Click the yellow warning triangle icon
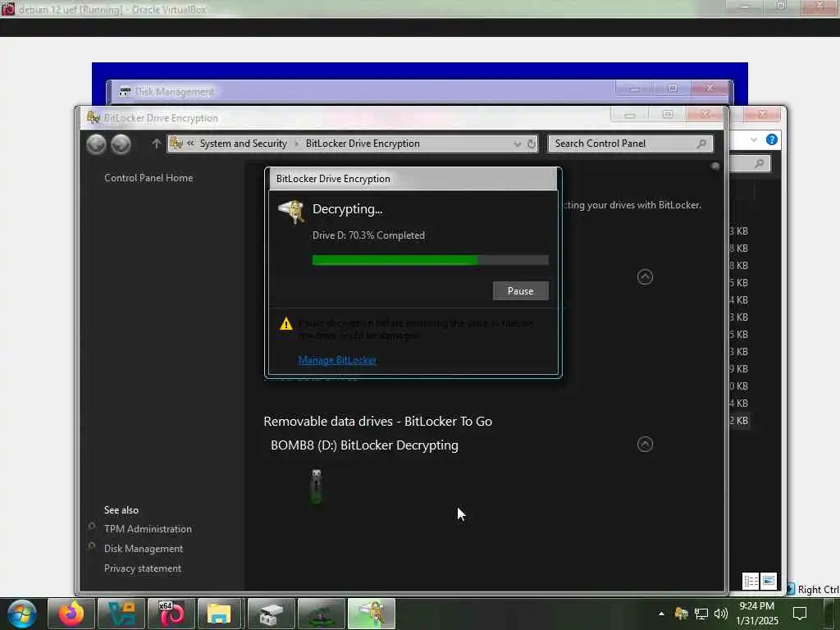This screenshot has width=840, height=630. [286, 324]
